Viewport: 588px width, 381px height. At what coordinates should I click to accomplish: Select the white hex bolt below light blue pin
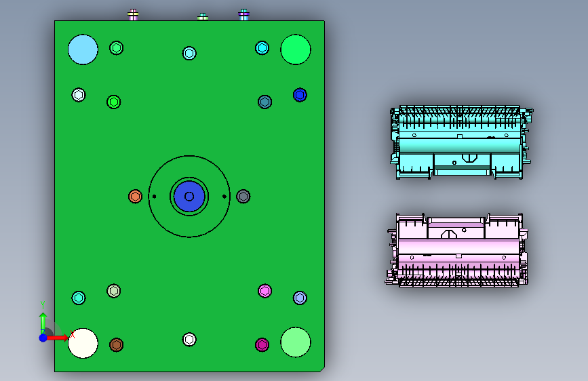point(79,95)
